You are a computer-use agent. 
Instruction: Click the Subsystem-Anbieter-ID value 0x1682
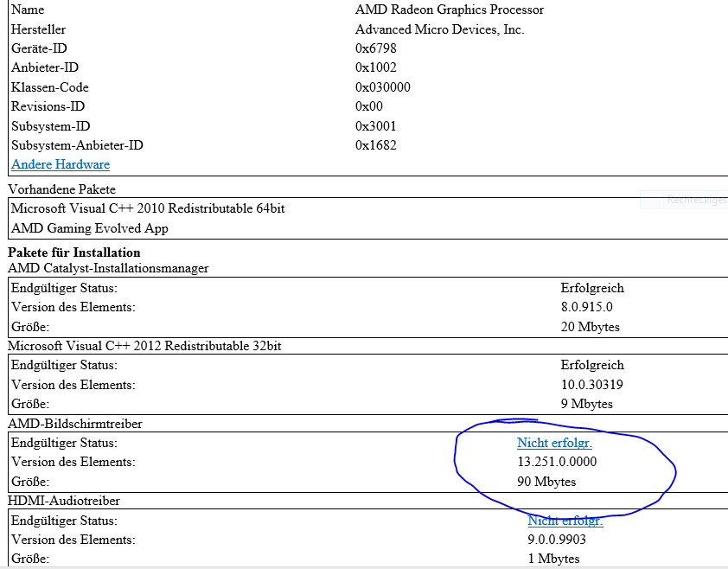375,145
